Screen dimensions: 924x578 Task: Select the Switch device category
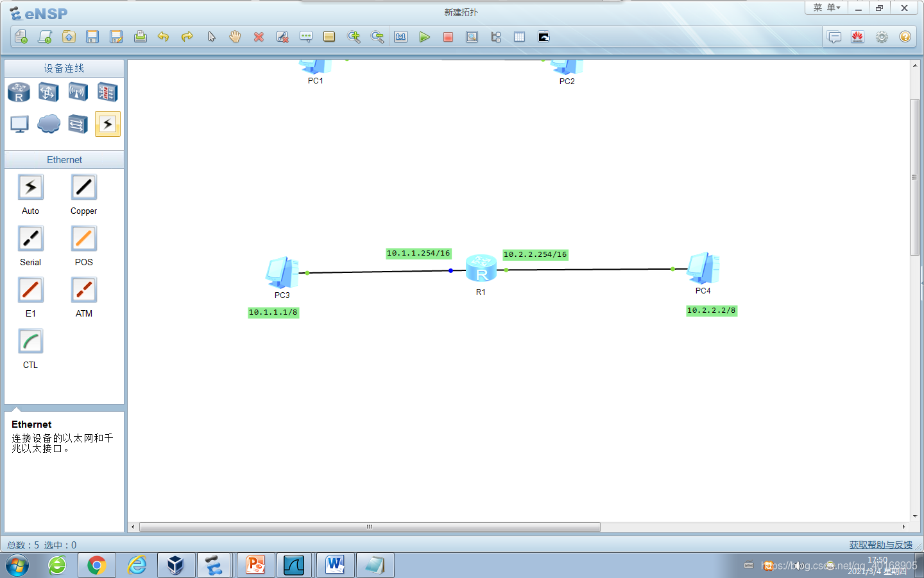click(x=48, y=92)
